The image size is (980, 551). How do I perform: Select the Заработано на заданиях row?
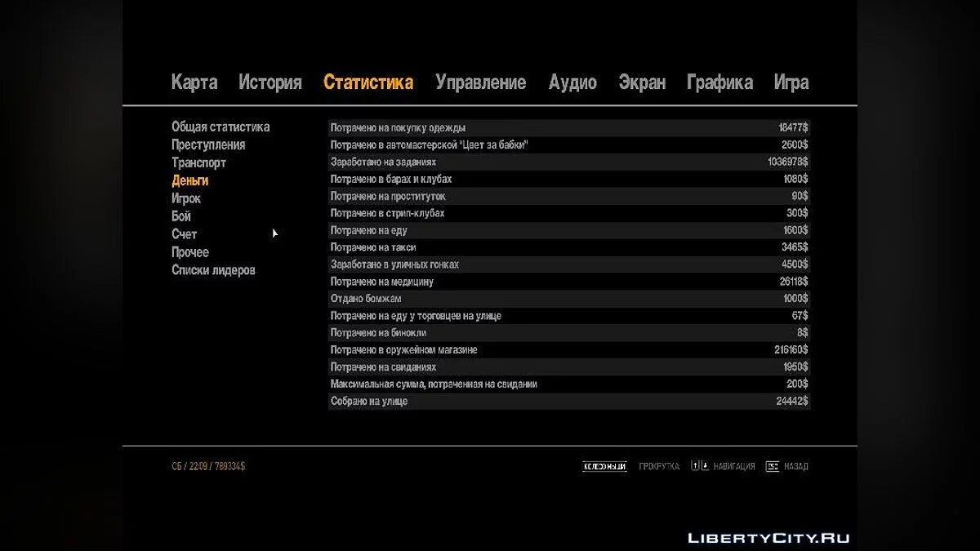pos(568,162)
